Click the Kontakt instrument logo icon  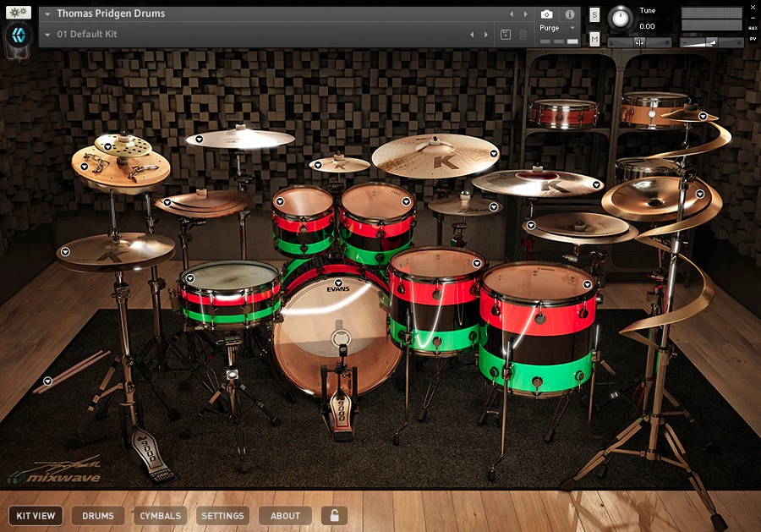point(19,35)
